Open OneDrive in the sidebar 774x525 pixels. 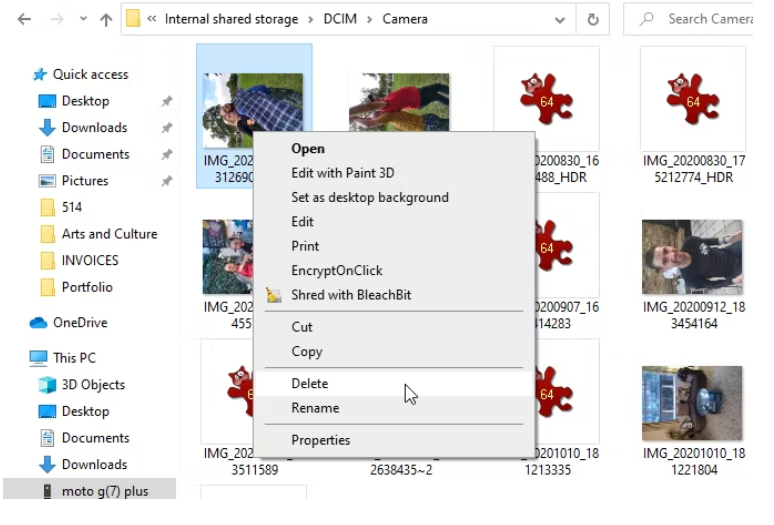pos(79,323)
